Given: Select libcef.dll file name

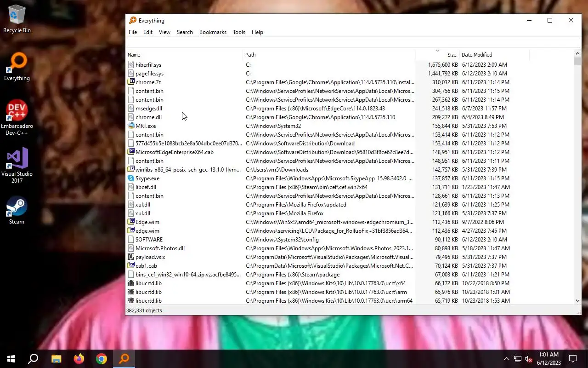Looking at the screenshot, I should [x=146, y=187].
